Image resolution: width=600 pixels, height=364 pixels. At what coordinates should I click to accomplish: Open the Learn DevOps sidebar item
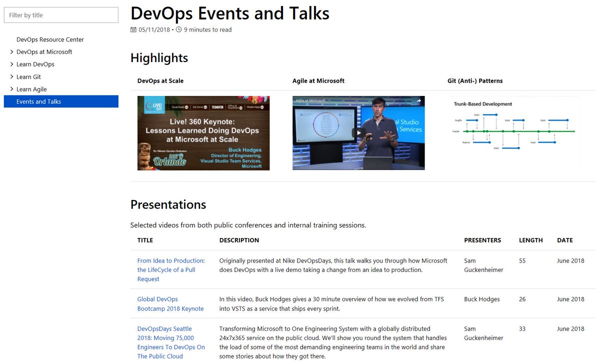(x=35, y=64)
